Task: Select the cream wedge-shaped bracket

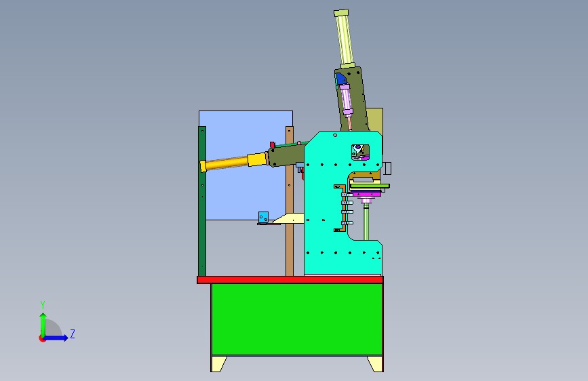Action: [x=290, y=218]
